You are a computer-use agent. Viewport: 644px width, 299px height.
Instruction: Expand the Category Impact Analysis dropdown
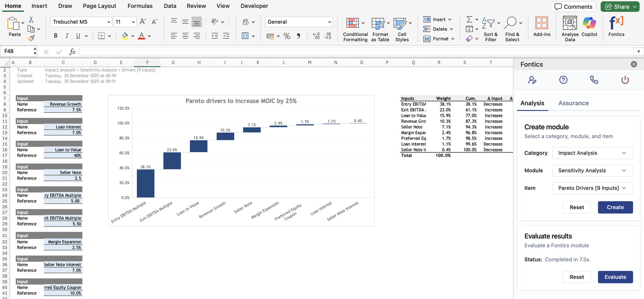coord(592,153)
